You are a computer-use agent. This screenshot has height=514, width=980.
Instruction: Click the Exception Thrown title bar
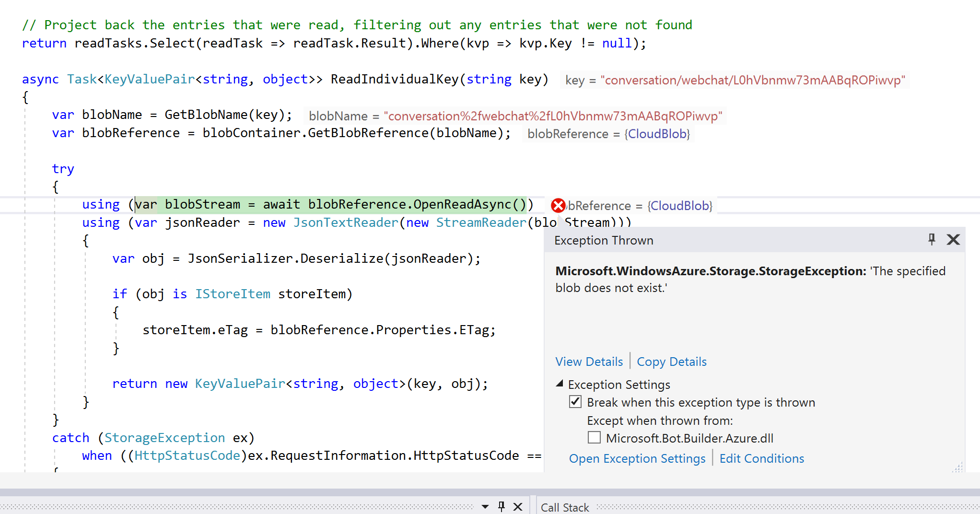click(754, 240)
